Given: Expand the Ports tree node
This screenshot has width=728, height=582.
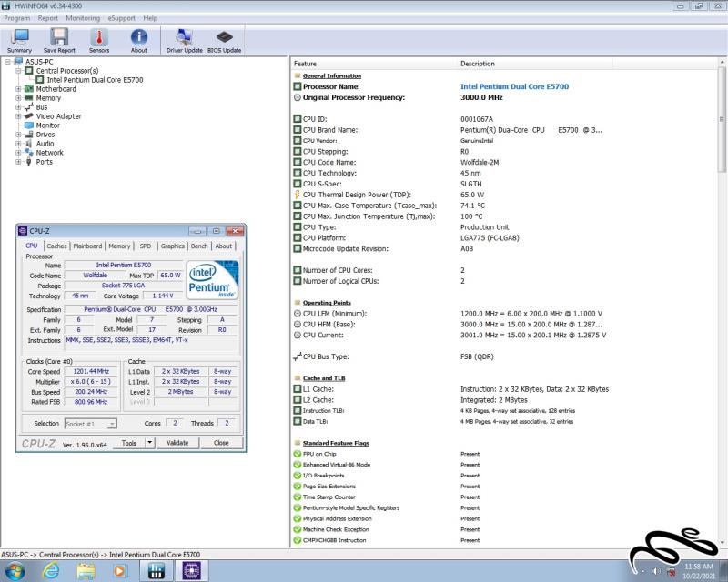Looking at the screenshot, I should pos(18,162).
